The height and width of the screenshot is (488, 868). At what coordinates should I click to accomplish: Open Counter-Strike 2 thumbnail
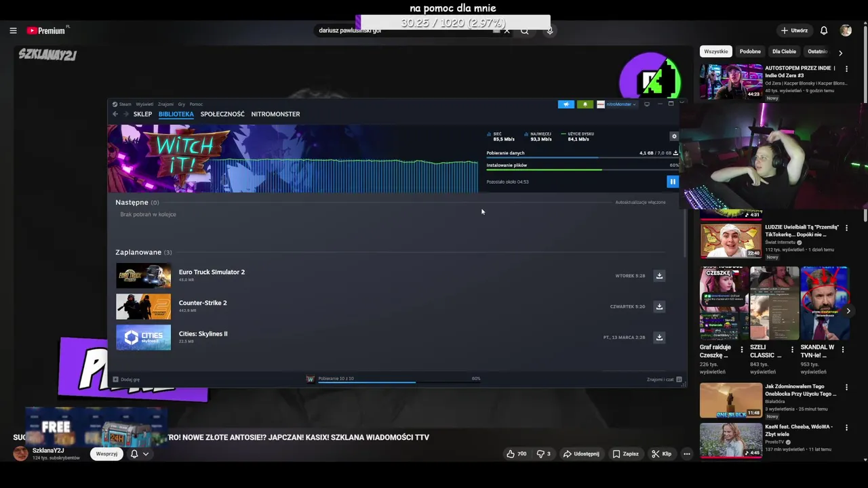pos(144,306)
